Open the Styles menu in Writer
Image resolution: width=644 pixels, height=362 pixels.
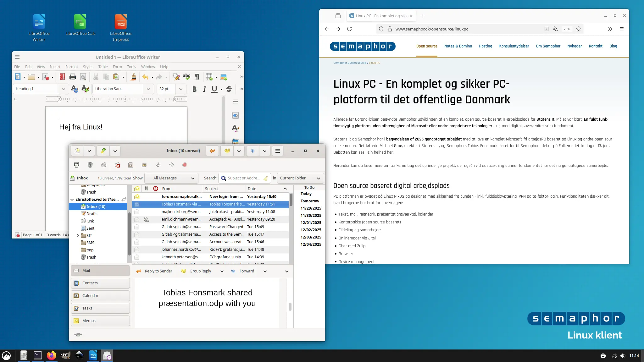coord(88,67)
